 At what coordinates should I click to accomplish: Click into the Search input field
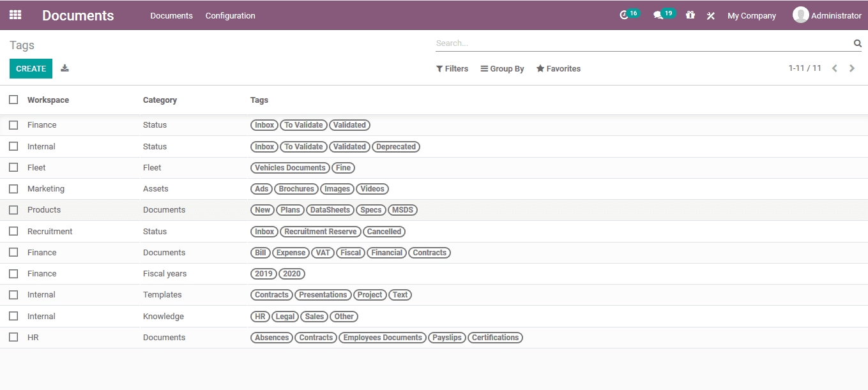[642, 43]
